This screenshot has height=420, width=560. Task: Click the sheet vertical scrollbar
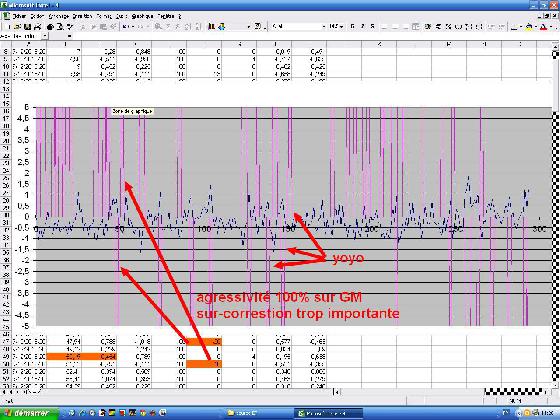coord(556,214)
